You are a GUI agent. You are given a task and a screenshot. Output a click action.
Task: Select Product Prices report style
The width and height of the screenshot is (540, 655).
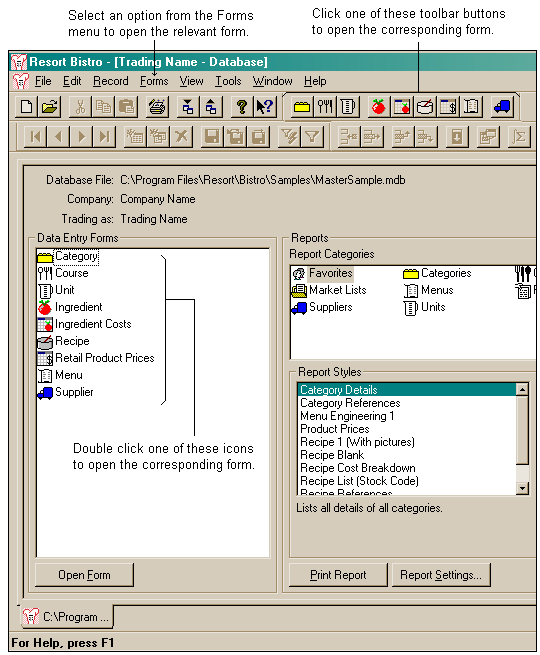tap(407, 429)
